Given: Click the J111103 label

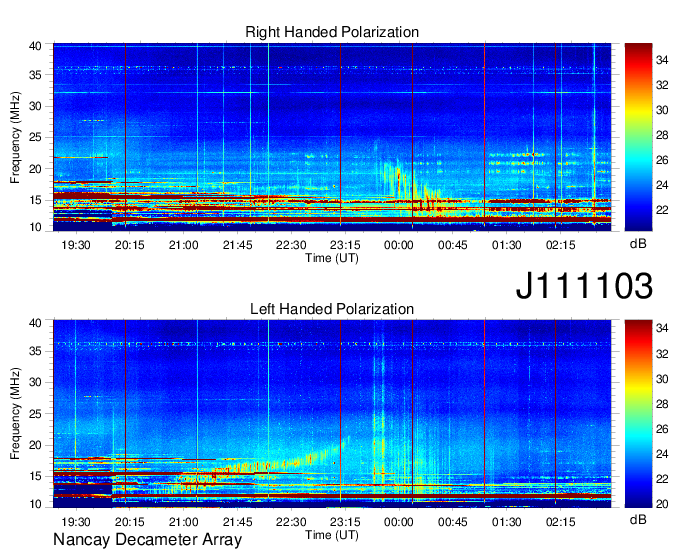Looking at the screenshot, I should pyautogui.click(x=584, y=286).
